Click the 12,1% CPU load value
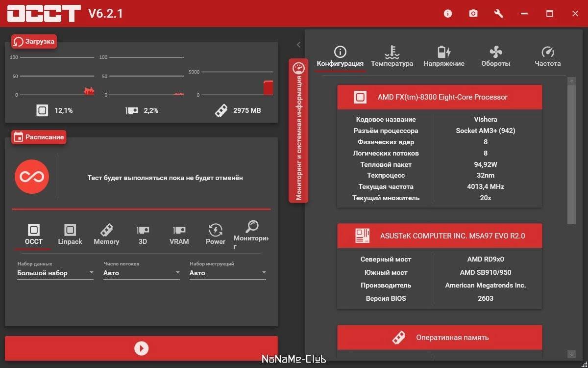 [x=64, y=110]
